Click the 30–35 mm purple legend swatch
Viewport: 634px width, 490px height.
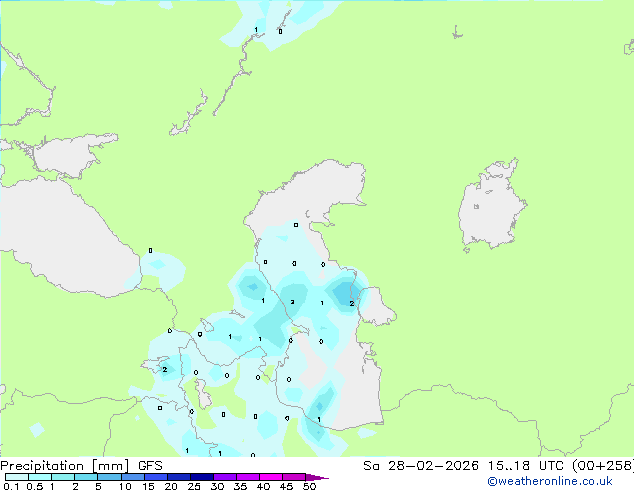(225, 477)
